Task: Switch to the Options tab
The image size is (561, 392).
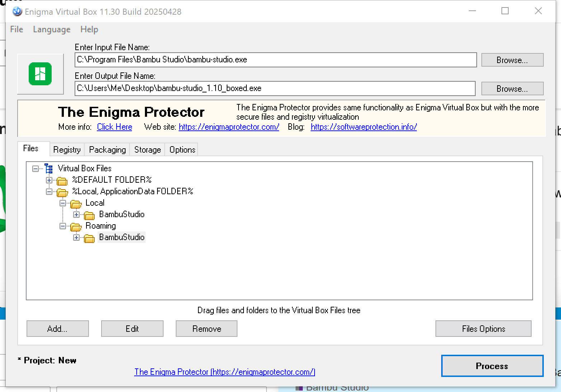Action: tap(182, 150)
